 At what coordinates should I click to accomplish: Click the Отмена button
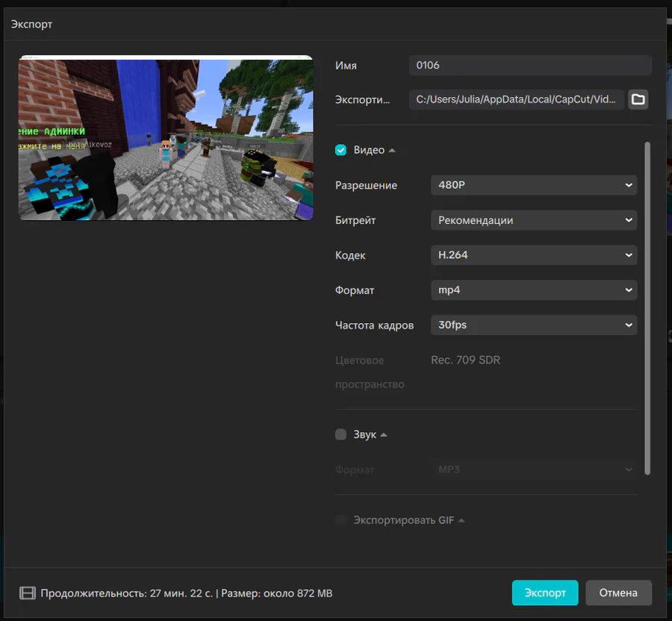point(618,593)
